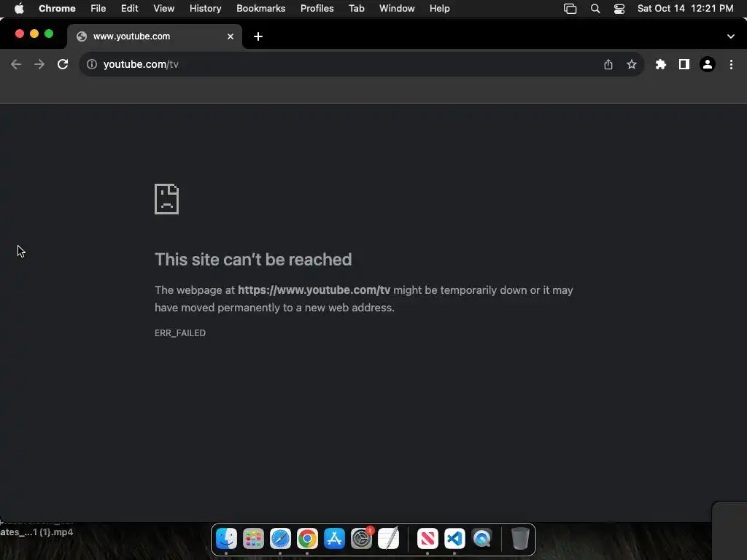Open System Settings from the Dock
Viewport: 747px width, 560px height.
362,539
